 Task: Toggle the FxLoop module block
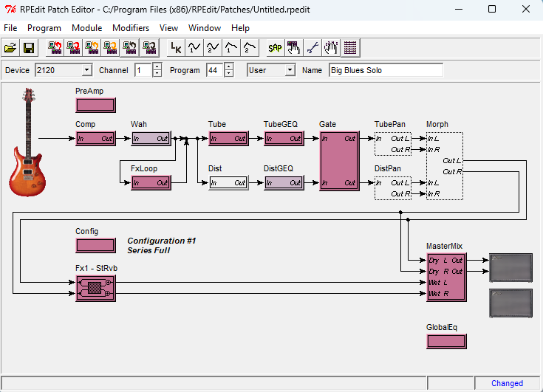[151, 182]
